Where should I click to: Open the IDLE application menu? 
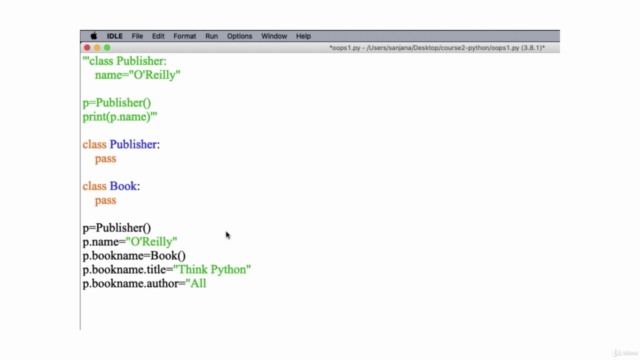(115, 36)
